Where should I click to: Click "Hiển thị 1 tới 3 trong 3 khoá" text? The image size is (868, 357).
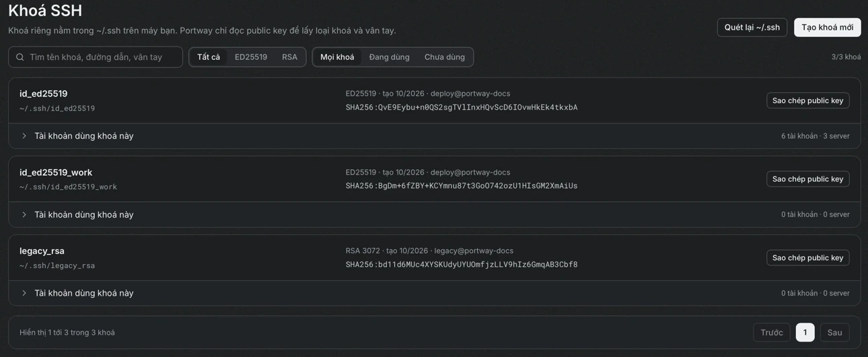pyautogui.click(x=67, y=333)
